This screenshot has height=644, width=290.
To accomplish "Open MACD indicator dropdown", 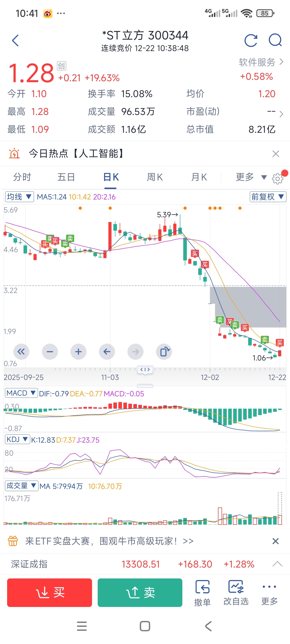I will 21,393.
